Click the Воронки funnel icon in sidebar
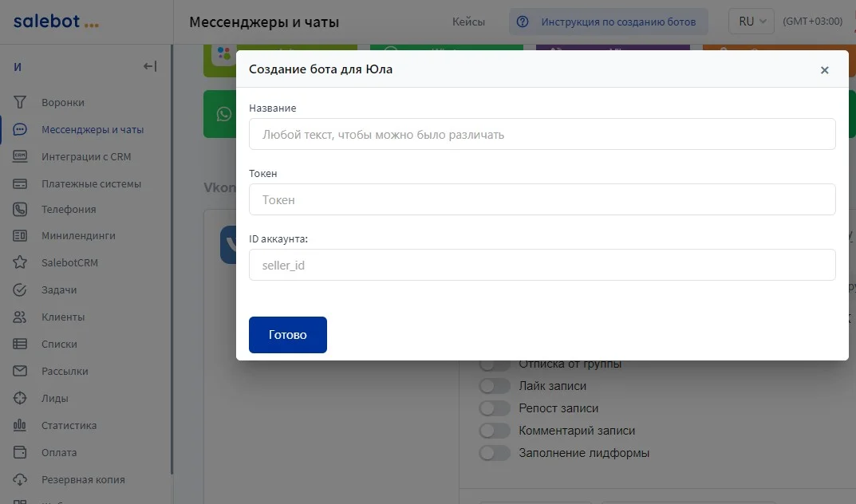This screenshot has width=856, height=504. 21,102
